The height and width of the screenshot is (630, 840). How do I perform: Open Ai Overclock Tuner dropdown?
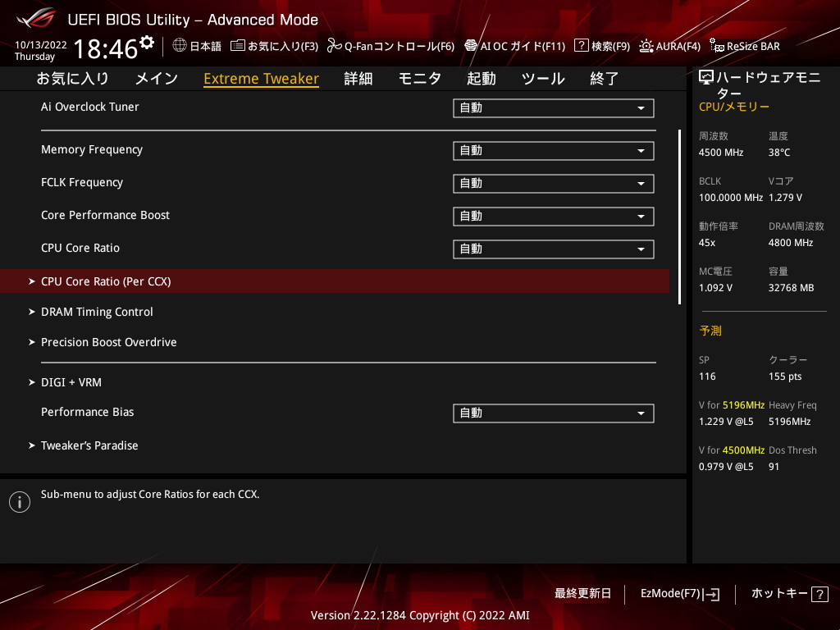pyautogui.click(x=554, y=107)
